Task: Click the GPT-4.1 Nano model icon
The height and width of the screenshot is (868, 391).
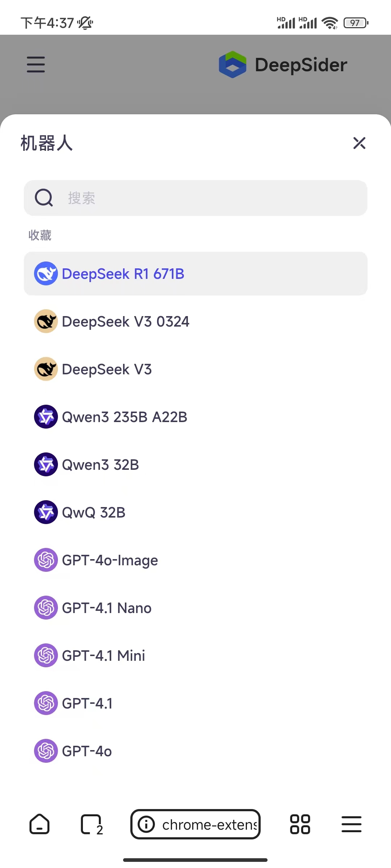Action: [46, 608]
